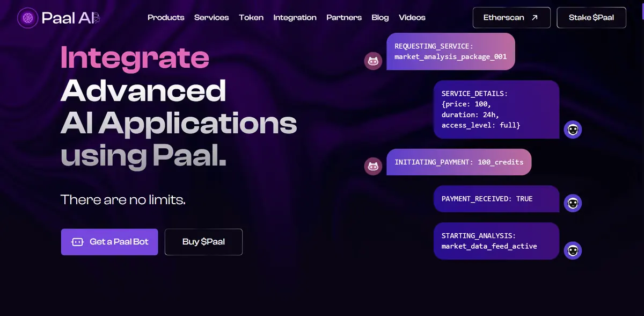Image resolution: width=644 pixels, height=316 pixels.
Task: Click the Etherscan button
Action: click(511, 18)
